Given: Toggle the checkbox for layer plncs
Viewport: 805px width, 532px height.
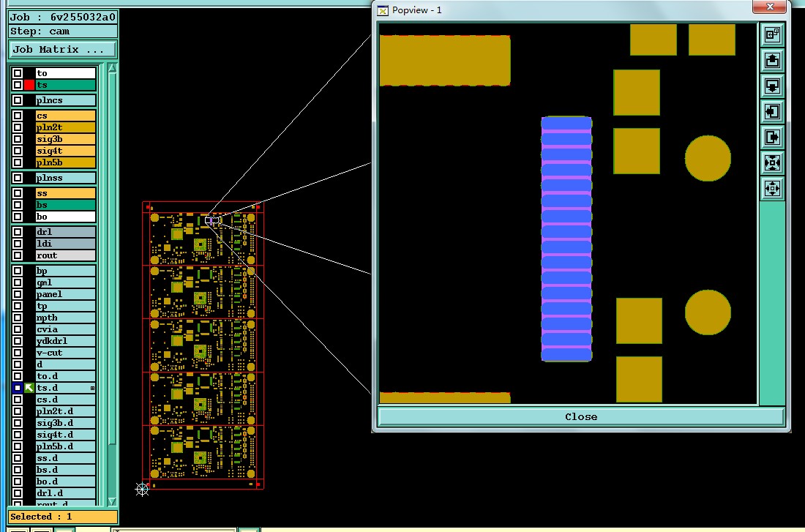Looking at the screenshot, I should click(x=18, y=100).
